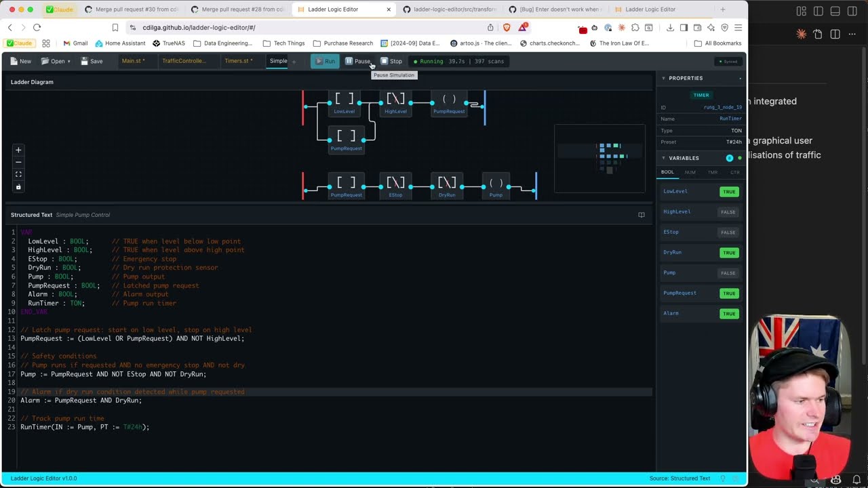Toggle LowLevel variable value TRUE
This screenshot has height=488, width=868.
729,192
